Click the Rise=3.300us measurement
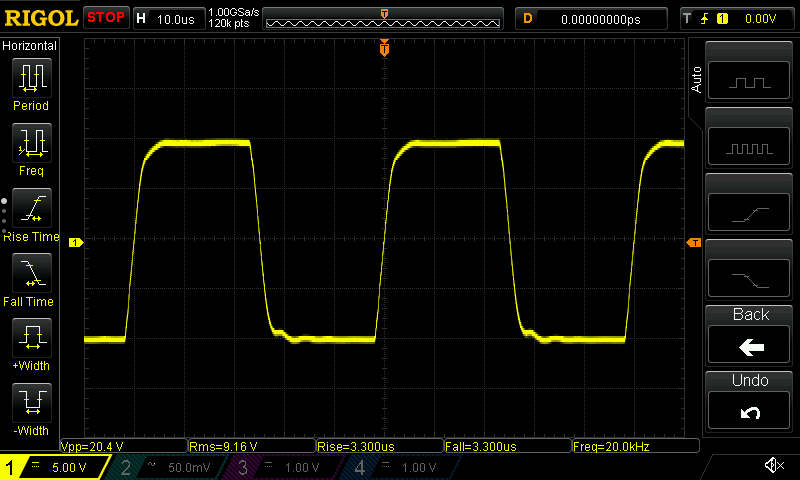This screenshot has height=480, width=800. point(380,446)
